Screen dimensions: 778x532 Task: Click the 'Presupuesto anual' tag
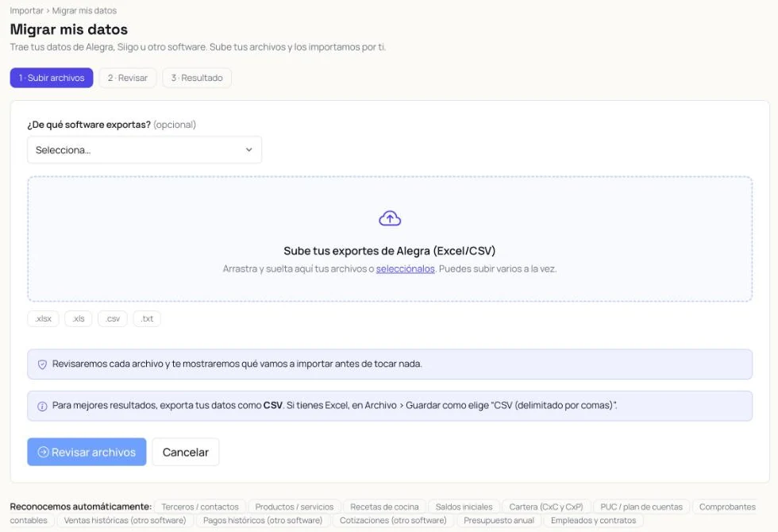(499, 520)
